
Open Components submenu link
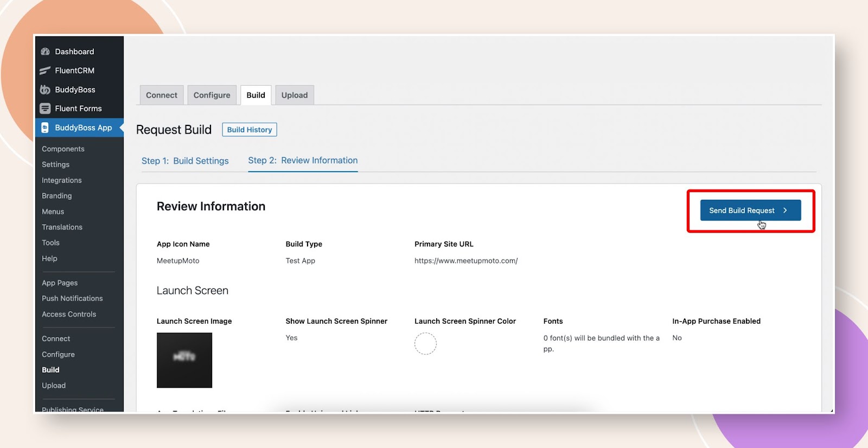(x=63, y=149)
